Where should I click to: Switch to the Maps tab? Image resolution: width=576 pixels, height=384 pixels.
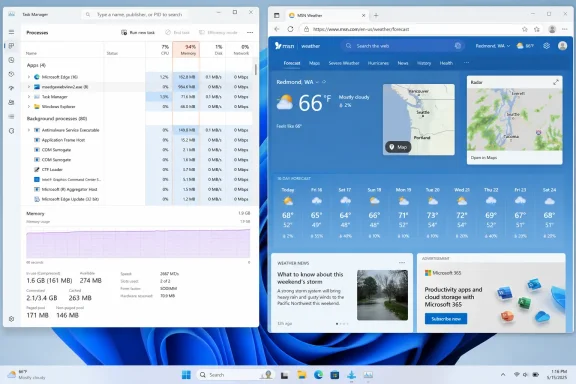tap(314, 63)
